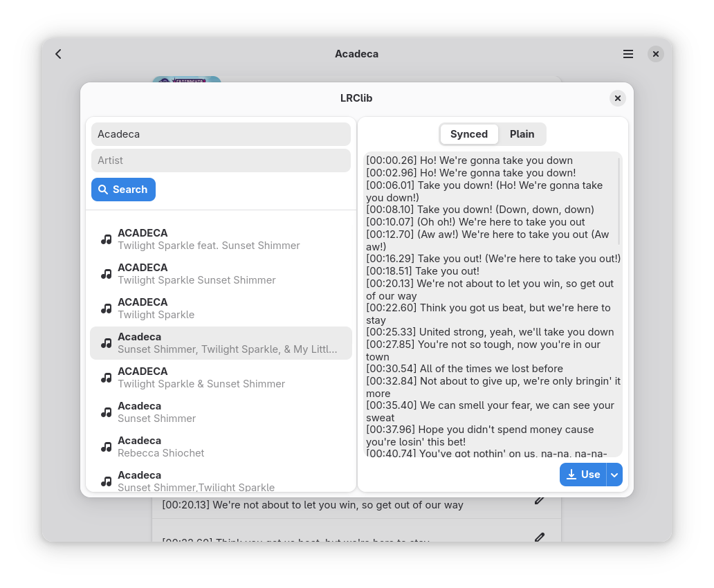Click music note icon beside Twilight Sparkle-only result
The width and height of the screenshot is (714, 588).
[x=106, y=309]
